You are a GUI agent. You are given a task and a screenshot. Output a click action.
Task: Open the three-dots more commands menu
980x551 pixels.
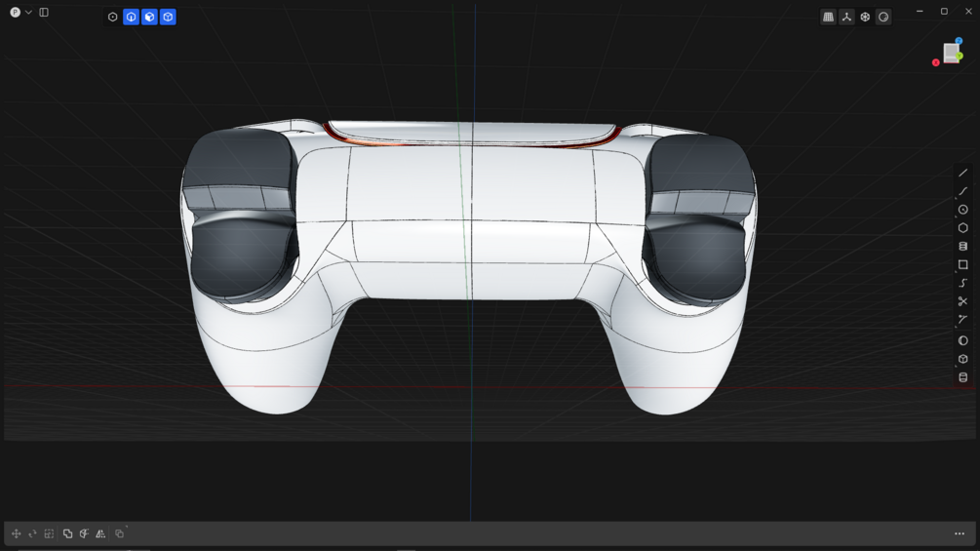click(x=960, y=533)
